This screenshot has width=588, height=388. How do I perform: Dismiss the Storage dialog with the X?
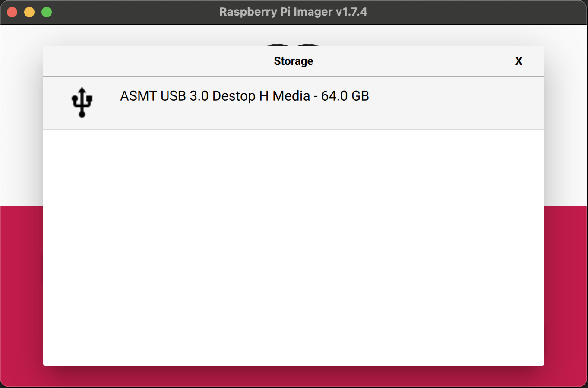(x=518, y=61)
